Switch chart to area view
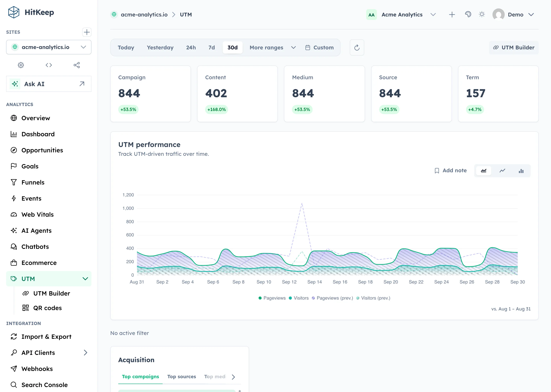The height and width of the screenshot is (392, 551). point(483,171)
